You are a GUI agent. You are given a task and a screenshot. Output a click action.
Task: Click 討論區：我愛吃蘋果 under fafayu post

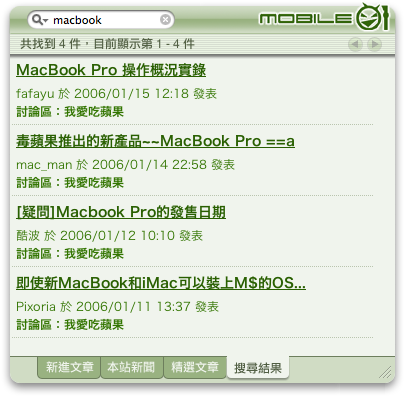click(x=70, y=111)
